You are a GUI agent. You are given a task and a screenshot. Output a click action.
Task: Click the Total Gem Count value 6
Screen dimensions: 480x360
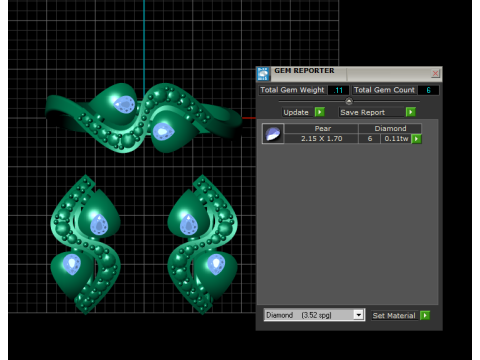point(428,90)
